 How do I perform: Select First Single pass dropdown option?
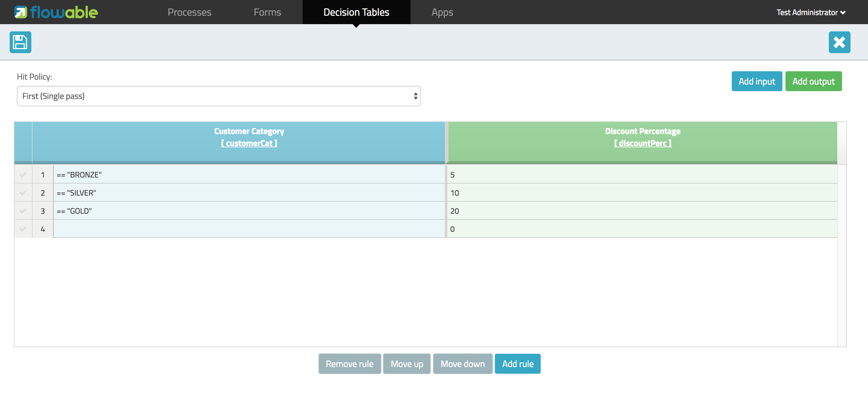(219, 96)
